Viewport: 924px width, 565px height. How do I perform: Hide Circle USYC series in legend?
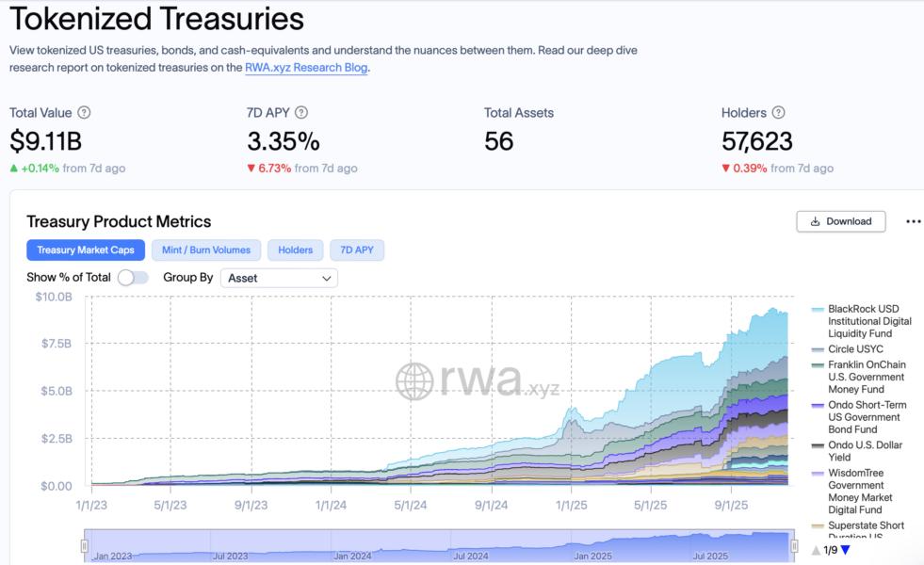coord(853,349)
